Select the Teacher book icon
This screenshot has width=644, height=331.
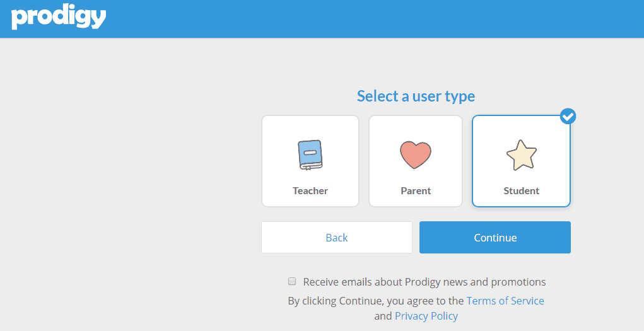click(x=310, y=155)
